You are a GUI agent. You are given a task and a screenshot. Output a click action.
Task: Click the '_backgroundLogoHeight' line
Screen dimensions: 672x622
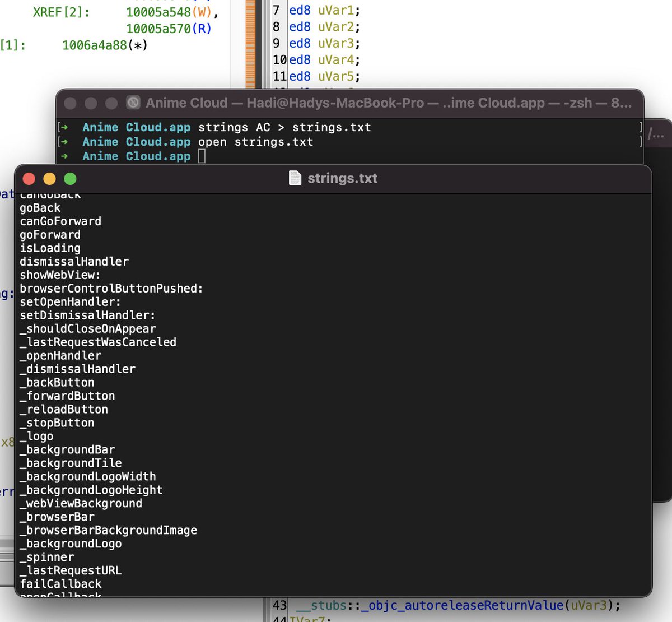[x=91, y=490]
